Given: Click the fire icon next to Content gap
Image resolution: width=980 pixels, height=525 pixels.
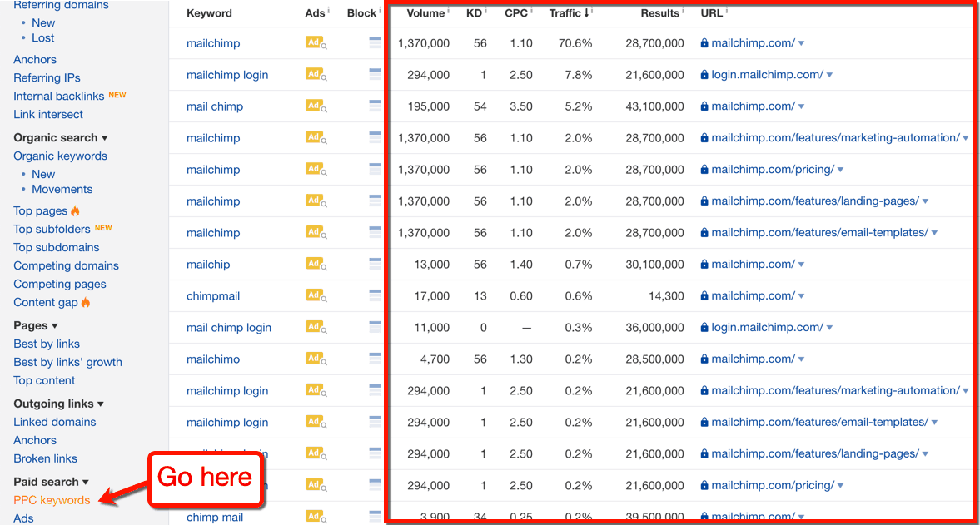Looking at the screenshot, I should click(x=85, y=301).
